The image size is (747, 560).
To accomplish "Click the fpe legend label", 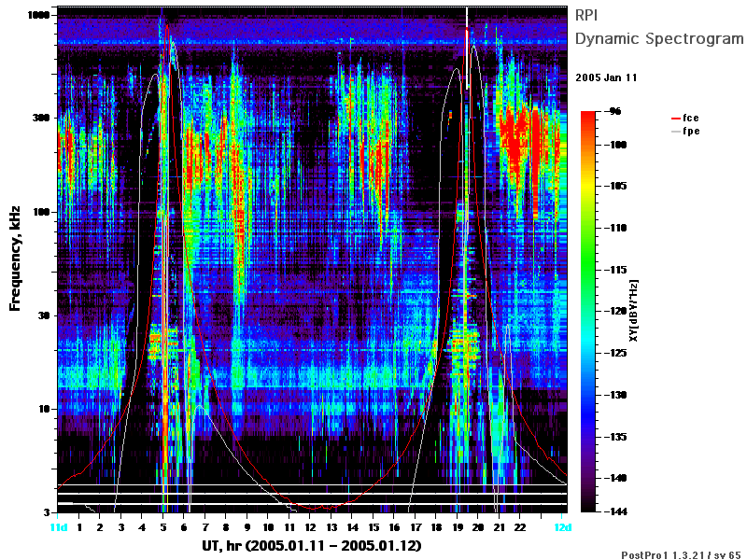I will pyautogui.click(x=691, y=132).
